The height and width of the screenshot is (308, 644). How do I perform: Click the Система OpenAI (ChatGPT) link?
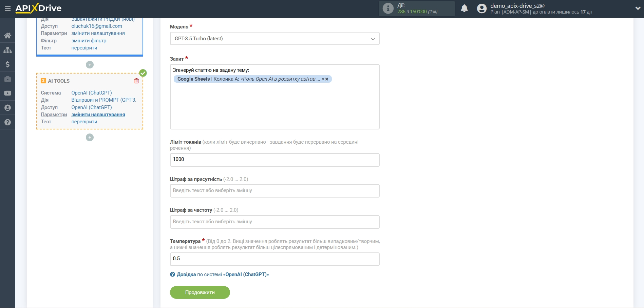pyautogui.click(x=92, y=93)
